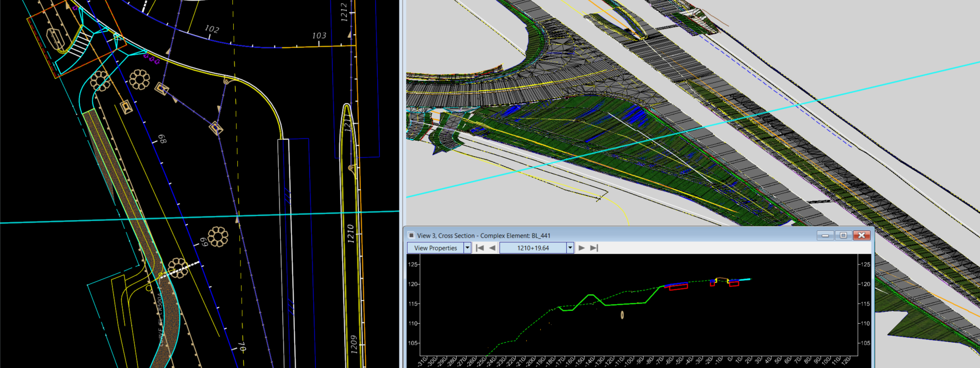
Task: Close the Cross Section view window
Action: pyautogui.click(x=861, y=236)
